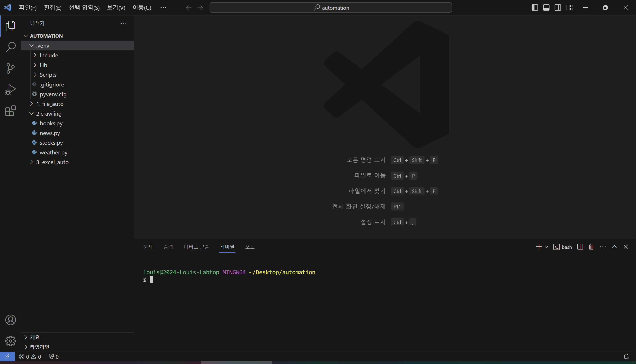Click the 탐색기 panel title
636x364 pixels.
click(37, 23)
